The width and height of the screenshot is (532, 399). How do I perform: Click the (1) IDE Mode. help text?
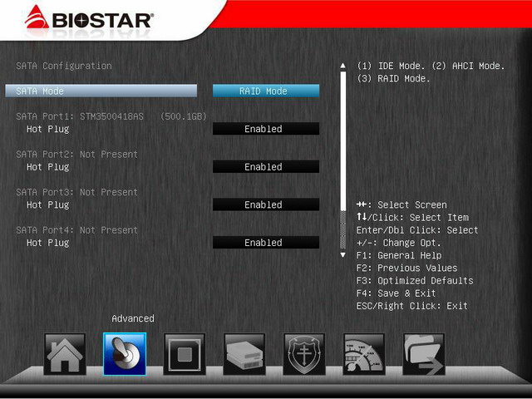pos(391,66)
